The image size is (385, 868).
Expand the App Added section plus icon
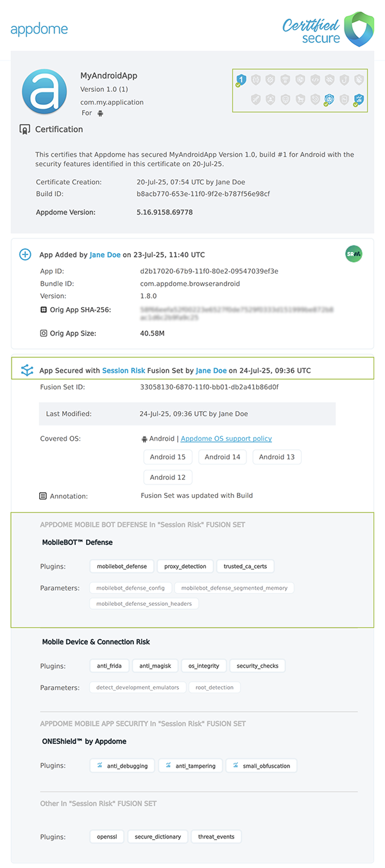click(x=25, y=254)
